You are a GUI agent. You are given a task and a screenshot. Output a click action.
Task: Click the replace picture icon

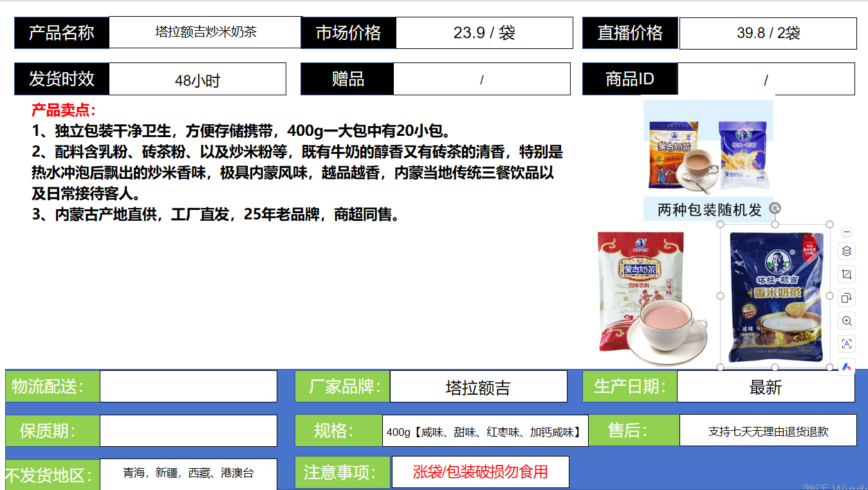(847, 297)
